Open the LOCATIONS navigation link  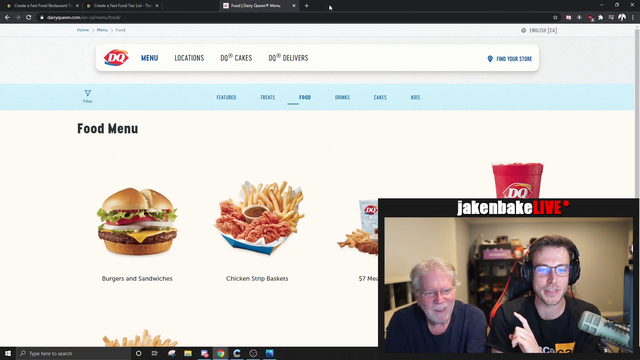coord(189,58)
